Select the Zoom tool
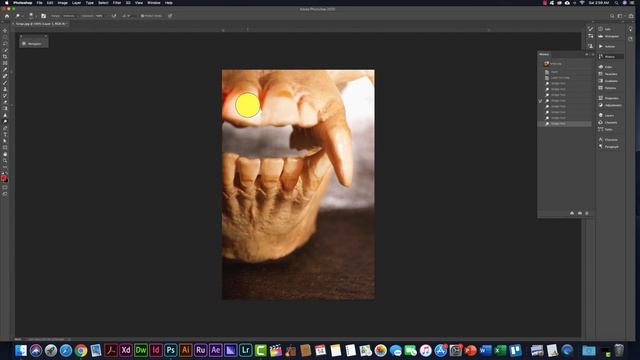This screenshot has height=360, width=640. (5, 161)
